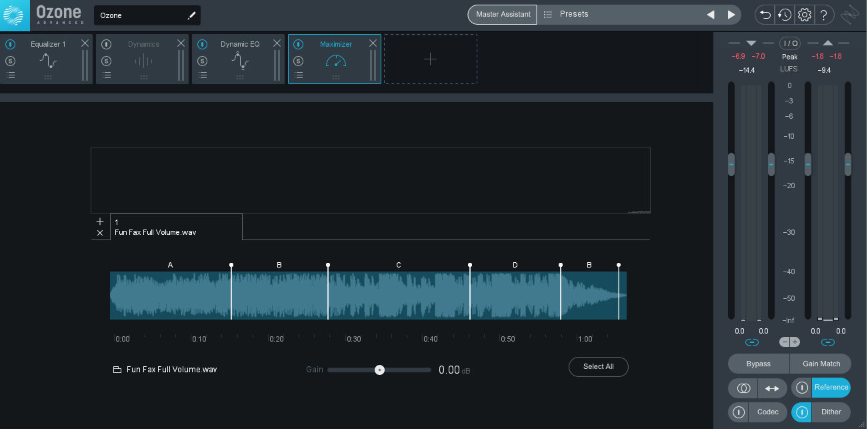Enable the Codec preview power toggle

[x=739, y=412]
